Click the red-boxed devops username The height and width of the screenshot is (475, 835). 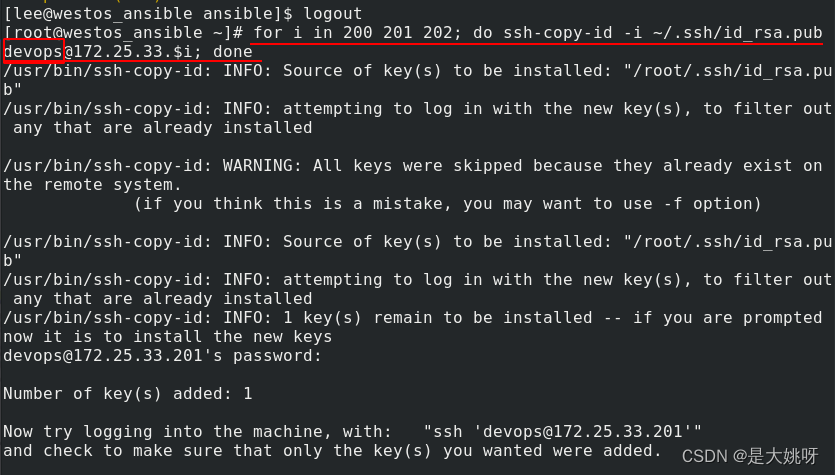tap(33, 52)
